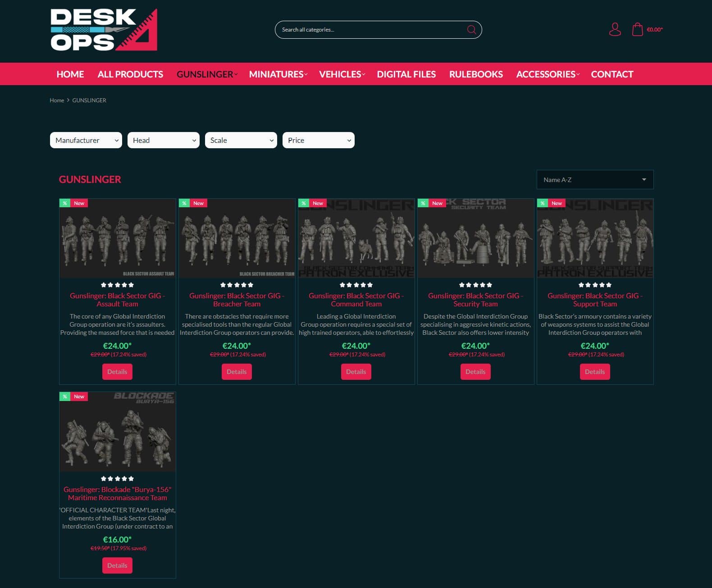Expand the MINIATURES navigation menu
This screenshot has width=712, height=588.
tap(278, 74)
